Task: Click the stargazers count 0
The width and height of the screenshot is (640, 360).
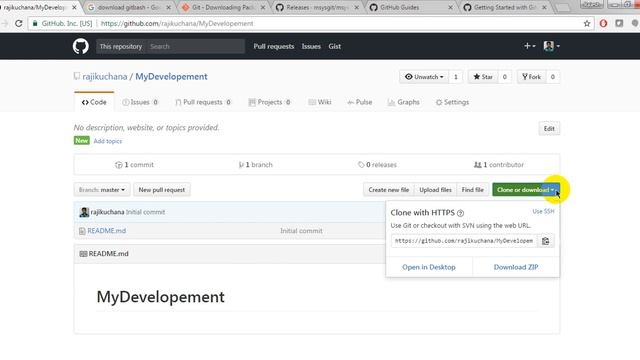Action: click(504, 77)
